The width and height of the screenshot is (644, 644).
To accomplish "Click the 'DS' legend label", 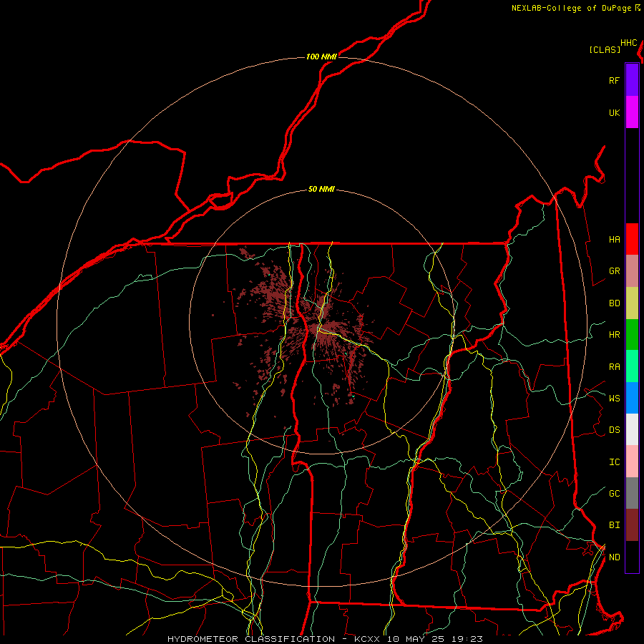I will (x=614, y=430).
